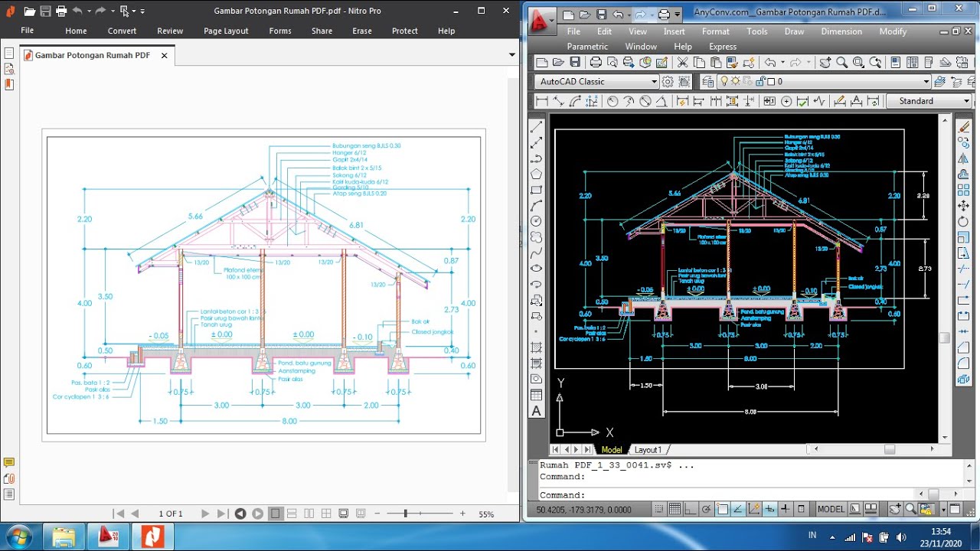Toggle Lineweight display in AutoCAD status bar

click(786, 509)
